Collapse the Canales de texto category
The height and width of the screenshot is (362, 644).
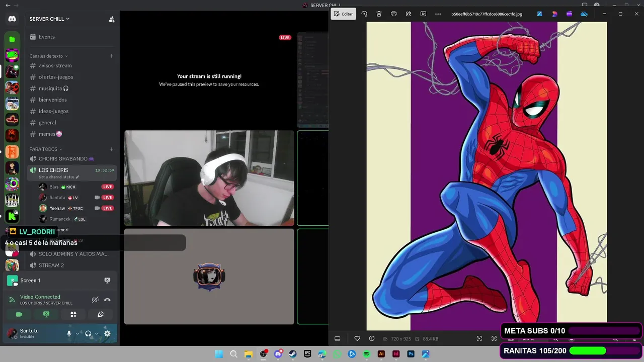point(48,56)
